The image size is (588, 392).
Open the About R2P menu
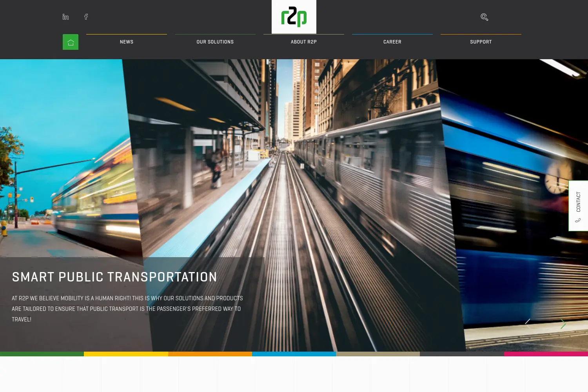point(304,42)
